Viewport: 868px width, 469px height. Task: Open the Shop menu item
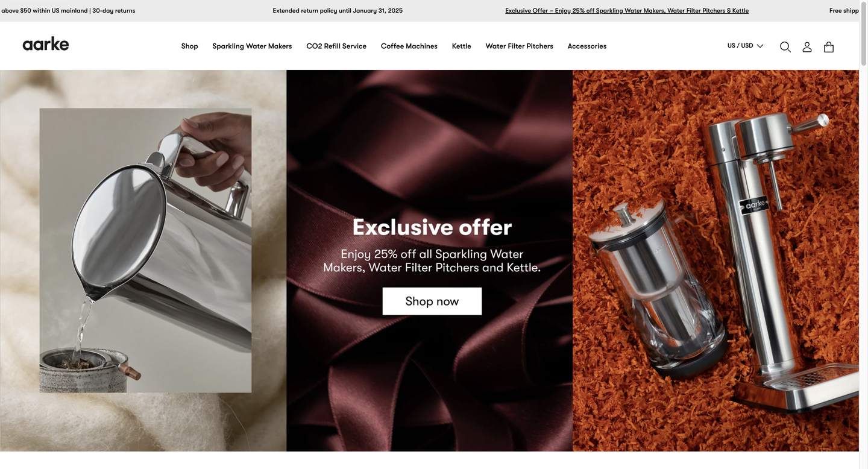point(189,46)
